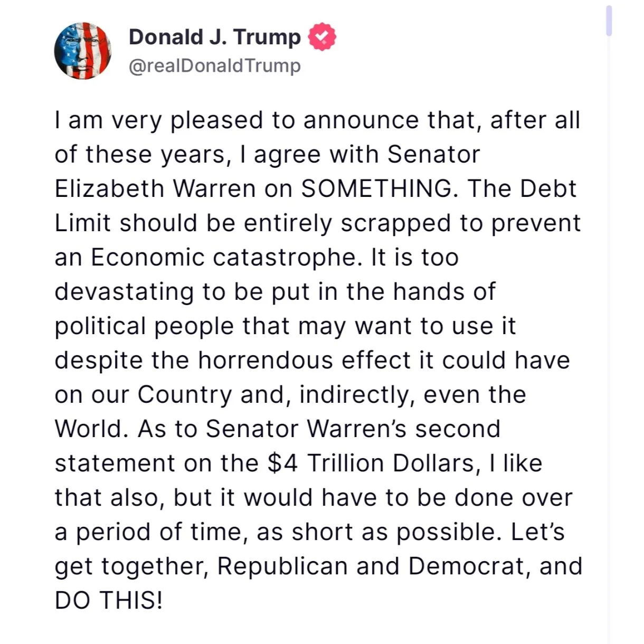Open the @realDonaldTrump handle
Image resolution: width=644 pixels, height=644 pixels.
click(214, 66)
